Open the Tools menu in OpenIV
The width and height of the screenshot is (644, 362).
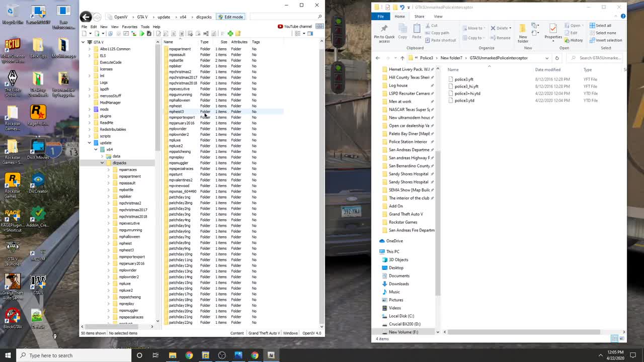tap(145, 27)
